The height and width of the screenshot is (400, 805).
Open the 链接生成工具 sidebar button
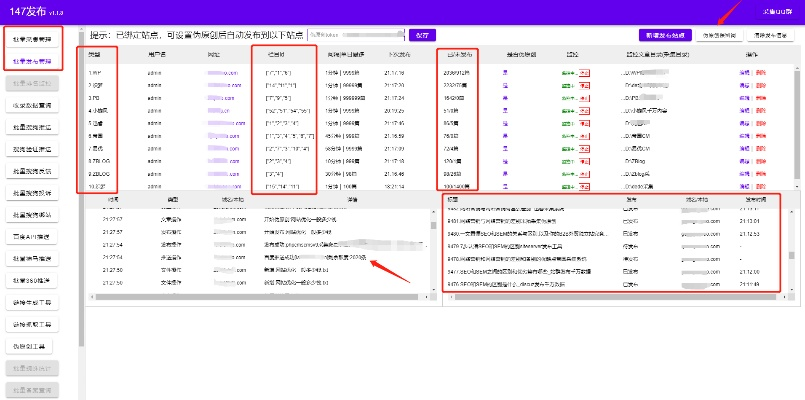[x=32, y=303]
